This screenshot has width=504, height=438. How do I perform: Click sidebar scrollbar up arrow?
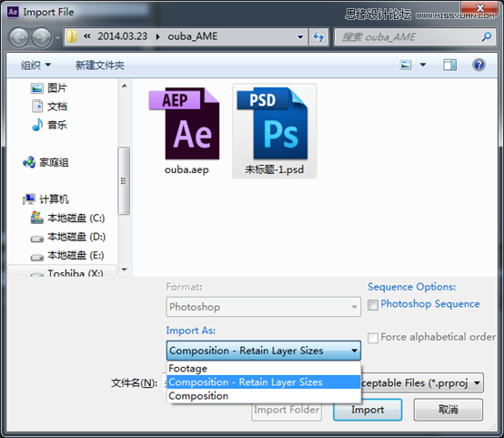125,86
